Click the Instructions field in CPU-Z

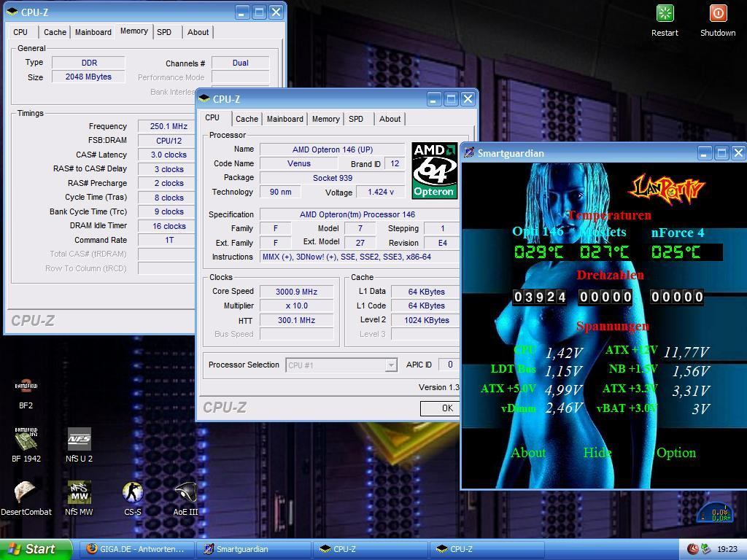[360, 257]
